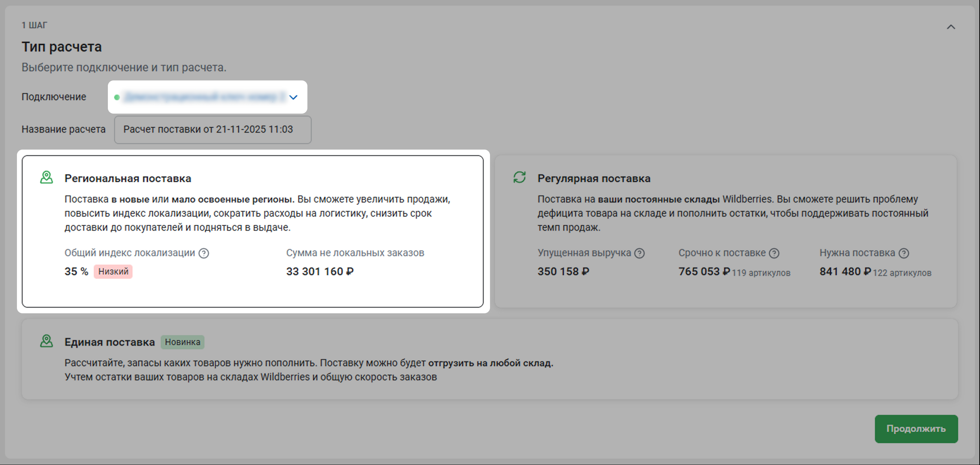Click the Новинка badge

coord(182,342)
